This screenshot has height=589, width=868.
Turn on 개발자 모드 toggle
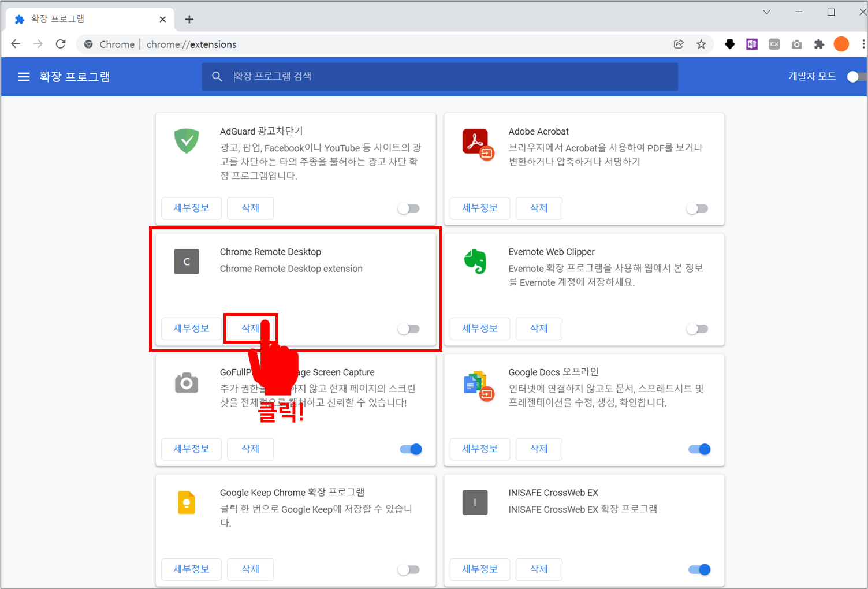click(856, 77)
